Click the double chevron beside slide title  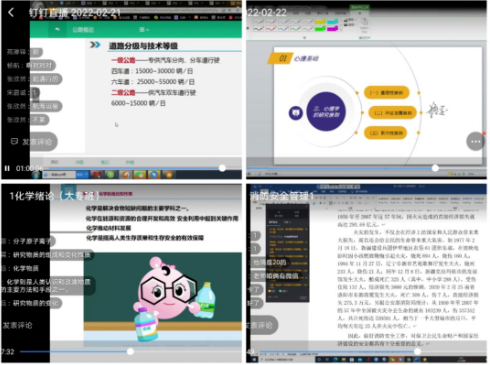[x=95, y=44]
